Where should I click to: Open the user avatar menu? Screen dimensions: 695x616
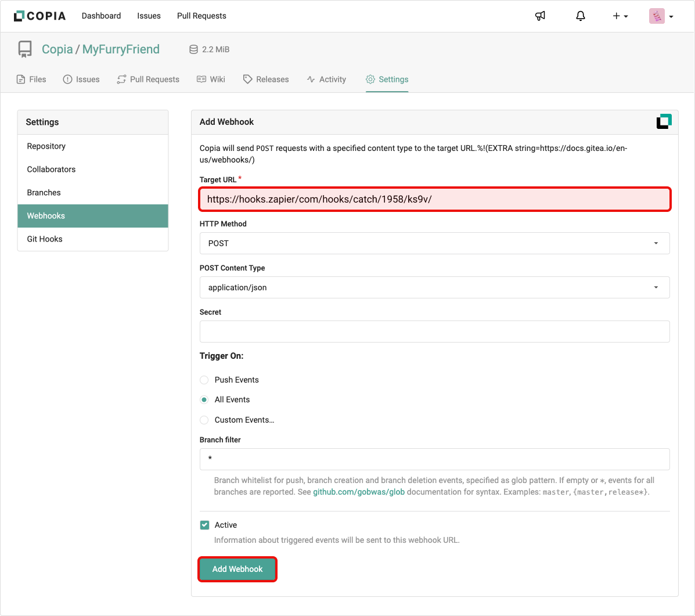661,16
